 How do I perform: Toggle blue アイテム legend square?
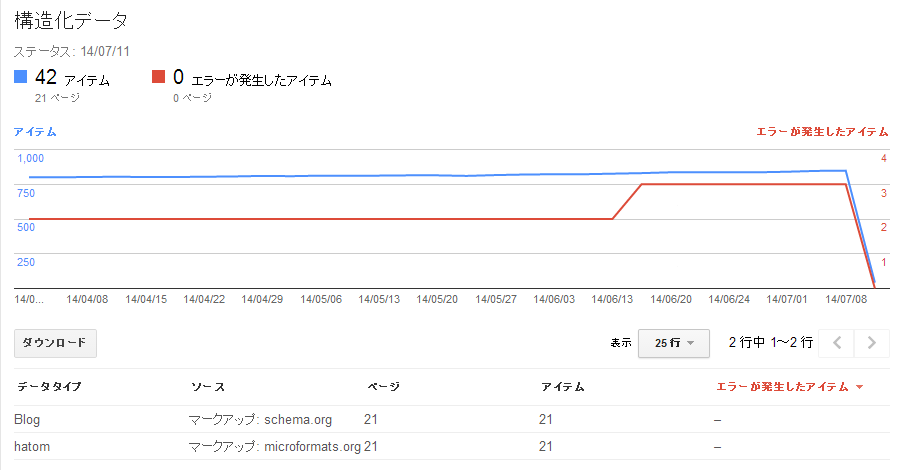pyautogui.click(x=21, y=76)
